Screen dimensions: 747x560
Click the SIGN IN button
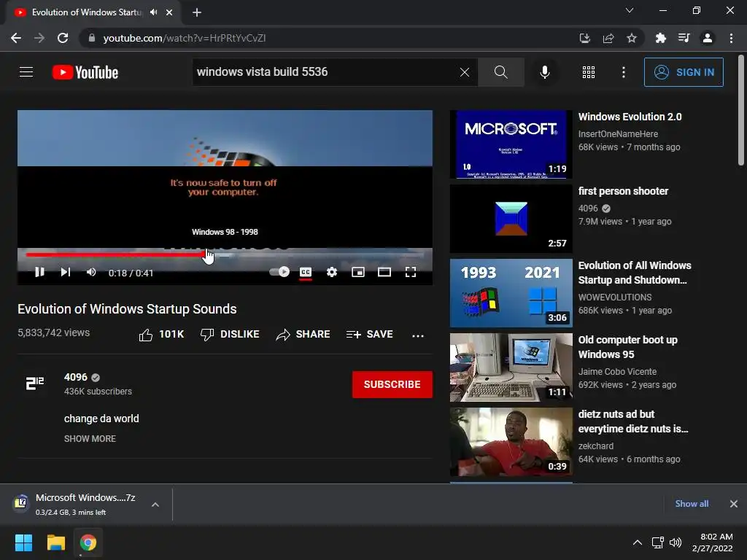click(x=684, y=72)
